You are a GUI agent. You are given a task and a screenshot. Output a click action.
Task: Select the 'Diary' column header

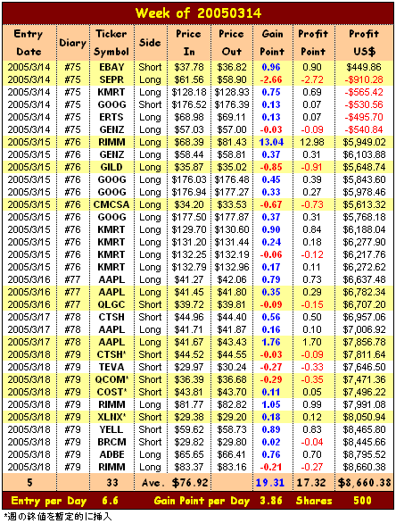point(72,43)
